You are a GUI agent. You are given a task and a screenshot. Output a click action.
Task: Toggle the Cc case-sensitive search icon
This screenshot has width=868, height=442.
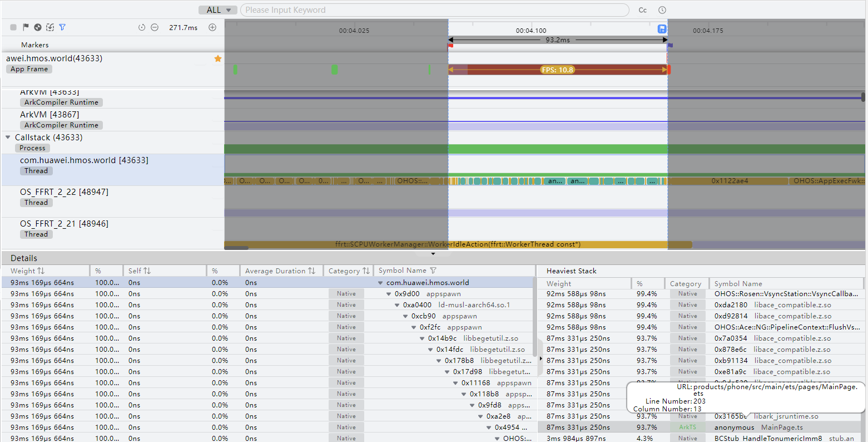[x=643, y=10]
